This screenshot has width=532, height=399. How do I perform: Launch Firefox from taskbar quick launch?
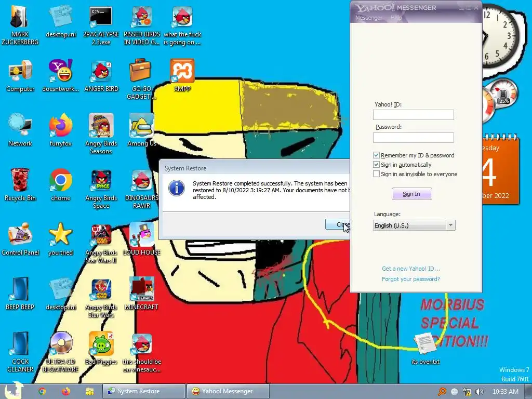[66, 391]
